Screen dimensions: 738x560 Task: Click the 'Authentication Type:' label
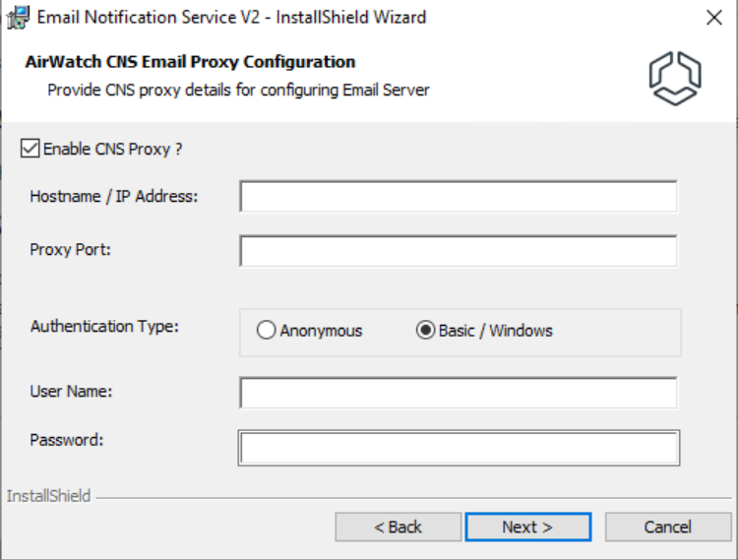(104, 326)
